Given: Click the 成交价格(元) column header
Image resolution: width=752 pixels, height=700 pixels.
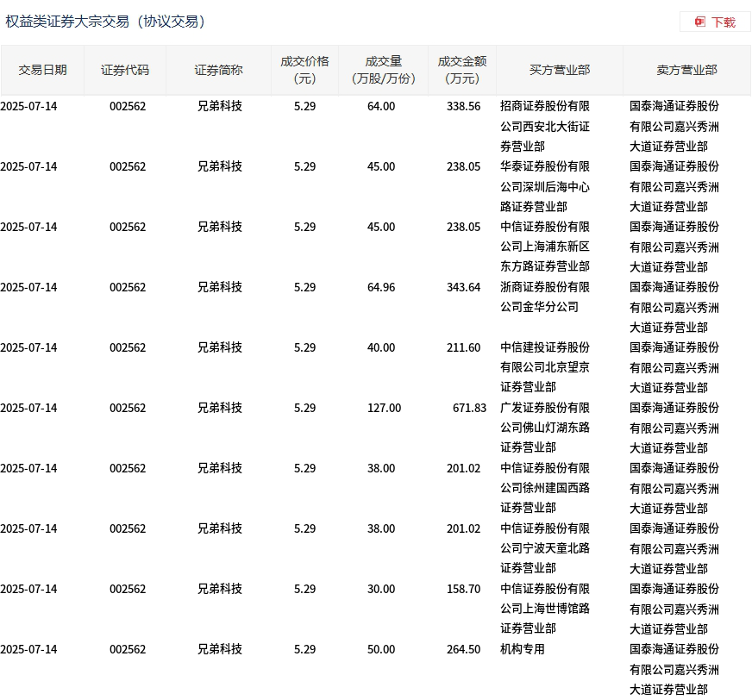Looking at the screenshot, I should (x=304, y=70).
